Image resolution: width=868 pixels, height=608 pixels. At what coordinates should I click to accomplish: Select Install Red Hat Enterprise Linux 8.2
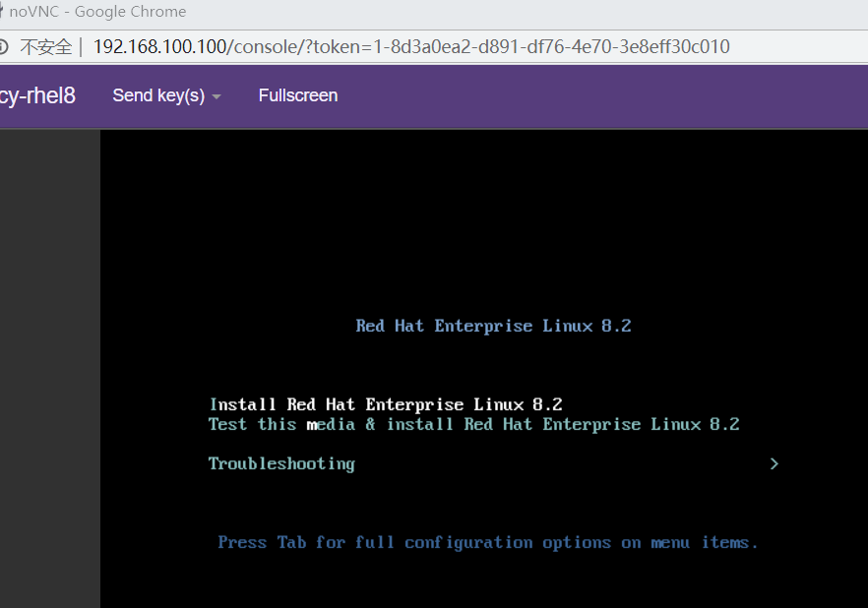(x=386, y=404)
